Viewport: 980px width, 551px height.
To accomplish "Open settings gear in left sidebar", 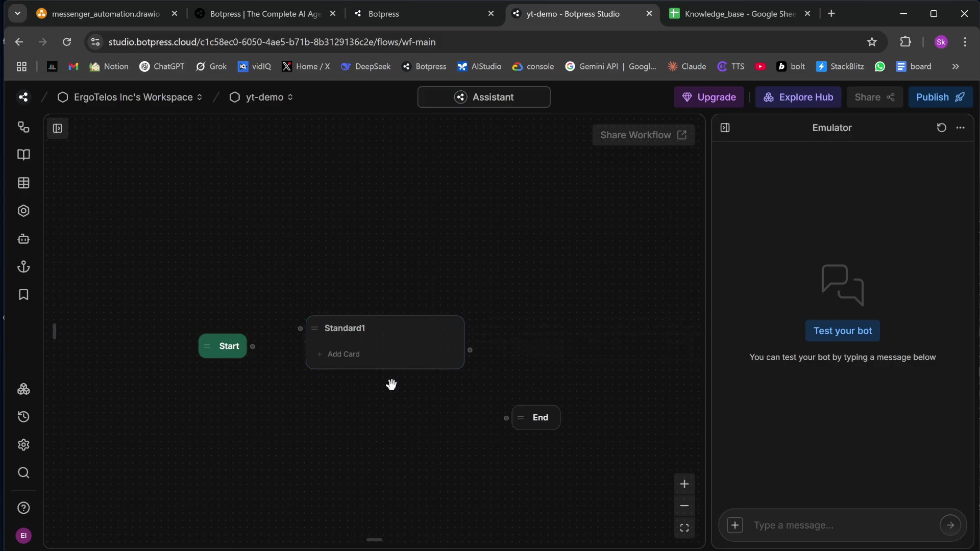I will pyautogui.click(x=23, y=445).
